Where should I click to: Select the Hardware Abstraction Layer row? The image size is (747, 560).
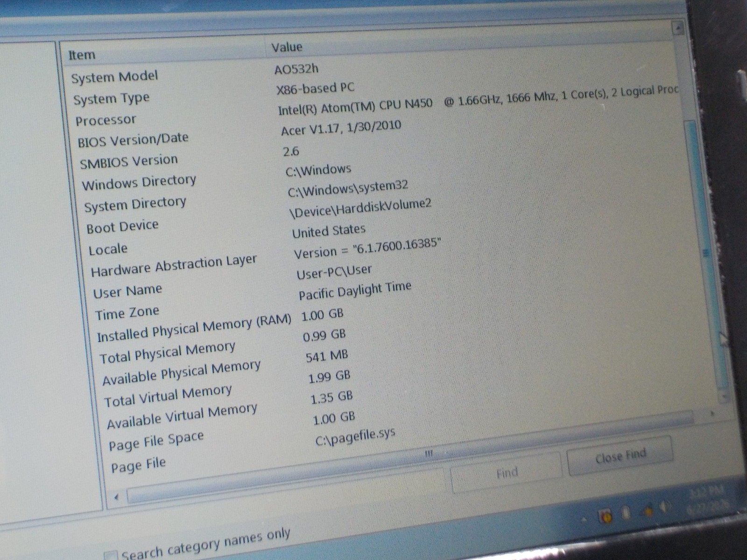174,266
